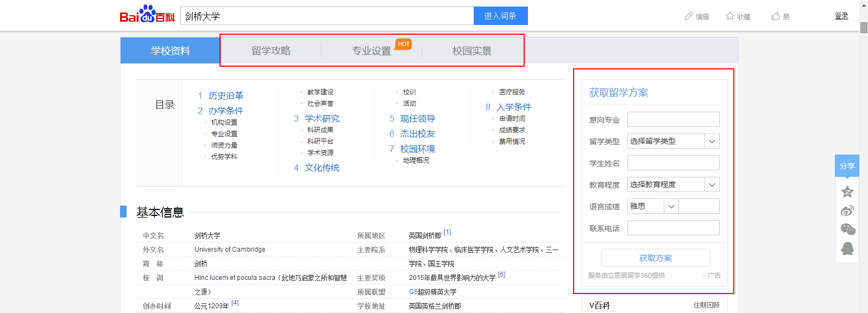Go to 机构设置 subsection
Image resolution: width=868 pixels, height=313 pixels.
(x=224, y=123)
